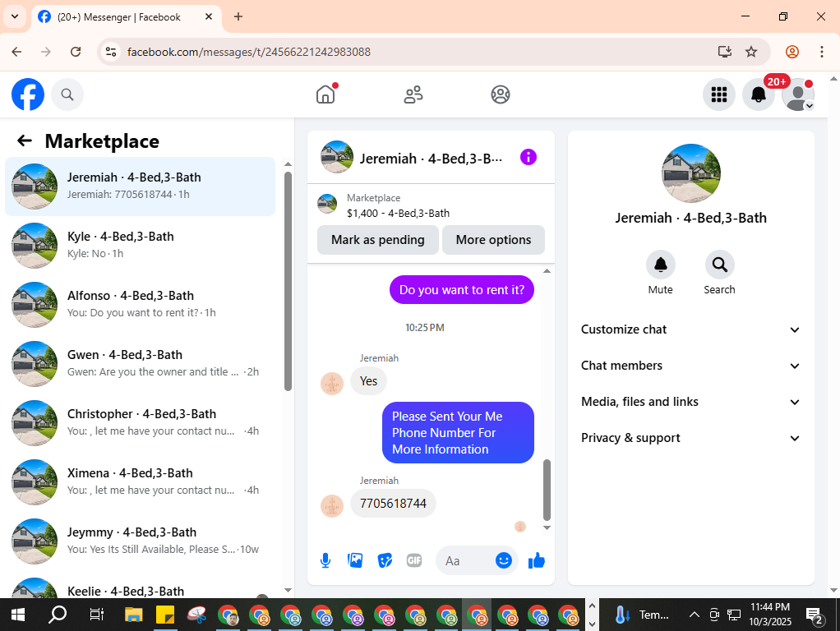Screen dimensions: 840x631
Task: Open the Groups icon in top navigation
Action: point(501,94)
